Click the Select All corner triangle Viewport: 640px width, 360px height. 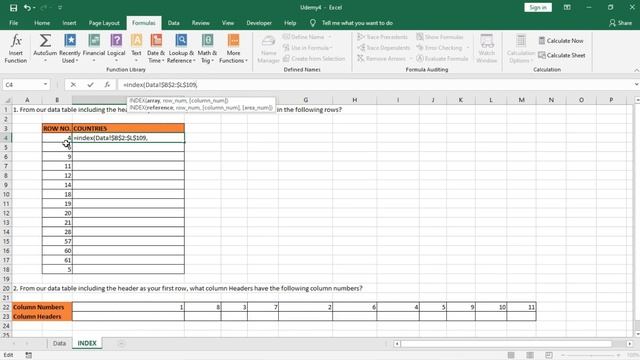click(x=7, y=100)
